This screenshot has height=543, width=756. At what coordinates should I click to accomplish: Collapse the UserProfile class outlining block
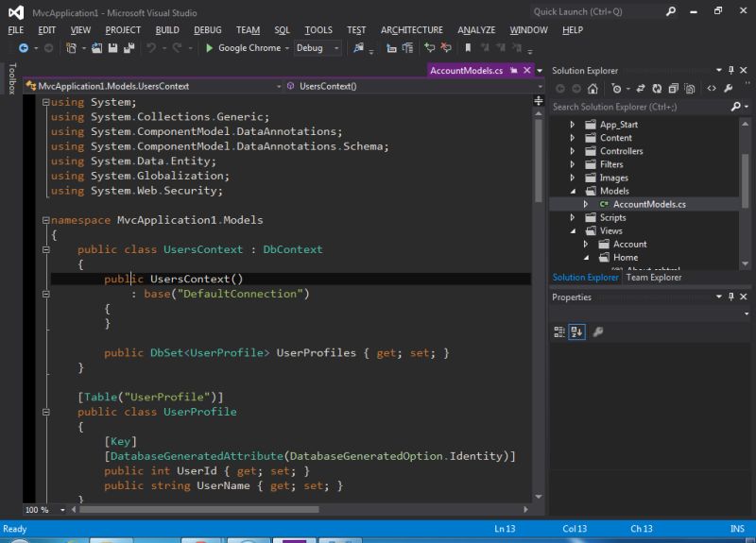45,412
